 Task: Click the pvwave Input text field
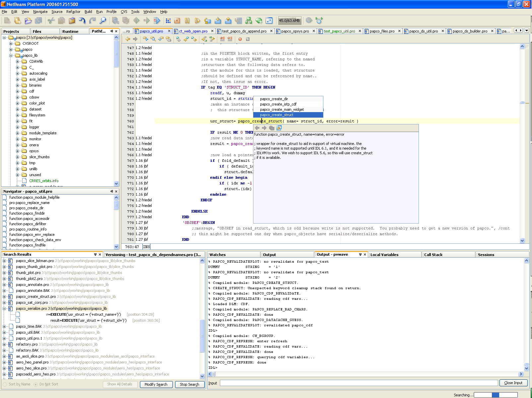coord(359,383)
